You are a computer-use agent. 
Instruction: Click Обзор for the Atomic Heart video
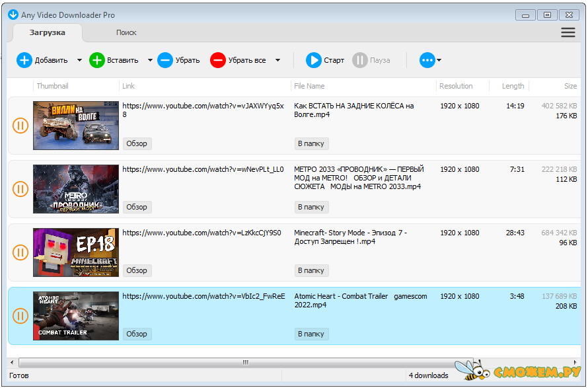(x=137, y=334)
